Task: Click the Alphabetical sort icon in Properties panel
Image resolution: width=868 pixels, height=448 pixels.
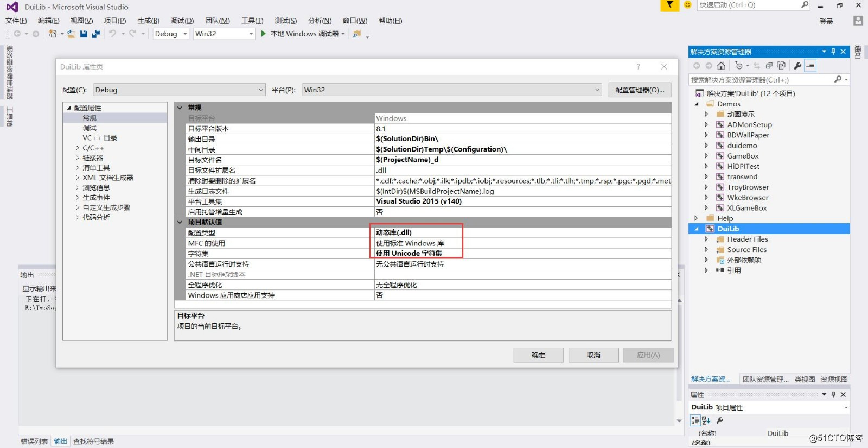Action: coord(706,420)
